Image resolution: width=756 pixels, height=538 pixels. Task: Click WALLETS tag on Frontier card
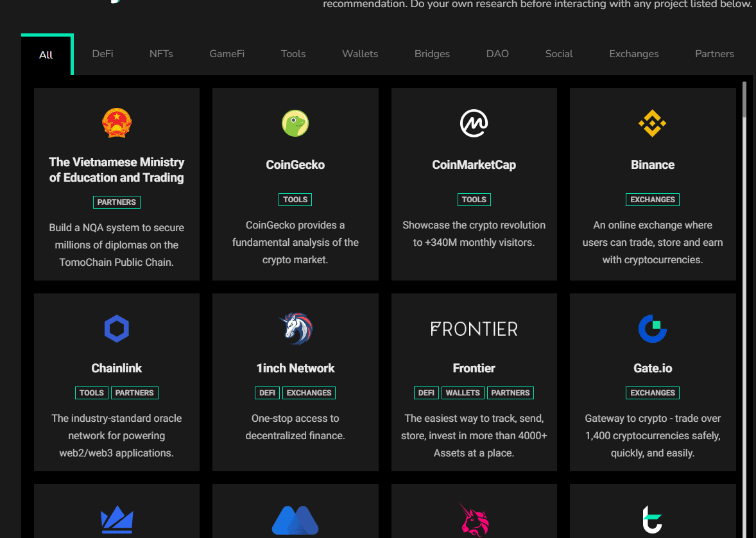pos(463,393)
